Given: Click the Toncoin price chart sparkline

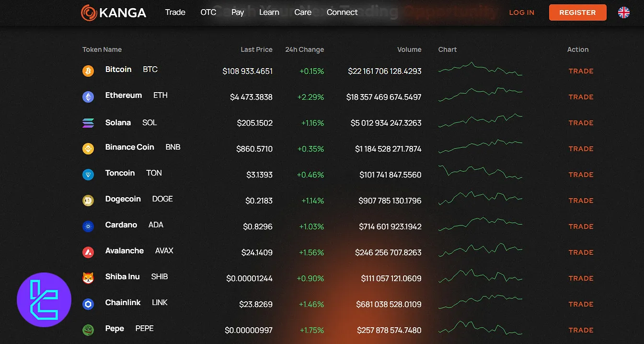Looking at the screenshot, I should pyautogui.click(x=480, y=172).
